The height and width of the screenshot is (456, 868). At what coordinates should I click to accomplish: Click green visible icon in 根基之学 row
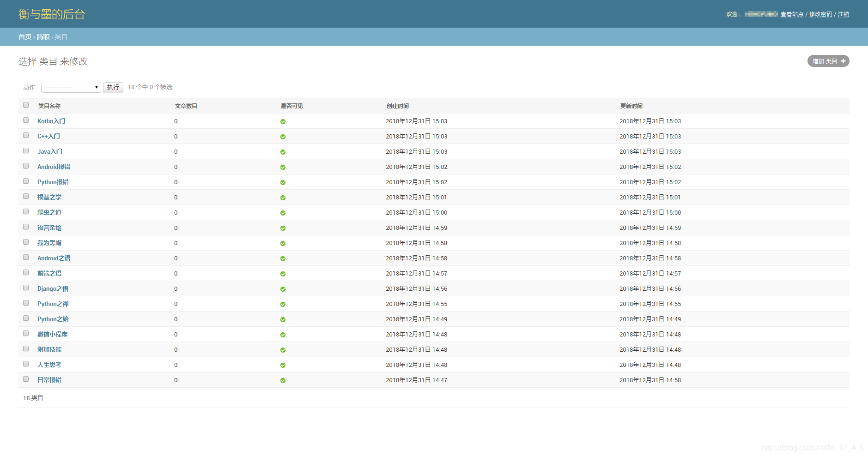pos(283,198)
